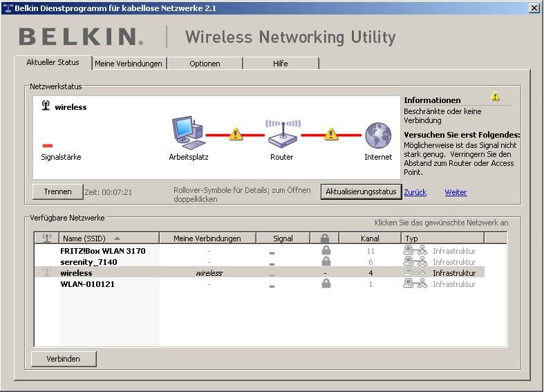Viewport: 544px width, 392px height.
Task: Click Infrastruktur text in the WLAN-010121 row
Action: [x=454, y=284]
